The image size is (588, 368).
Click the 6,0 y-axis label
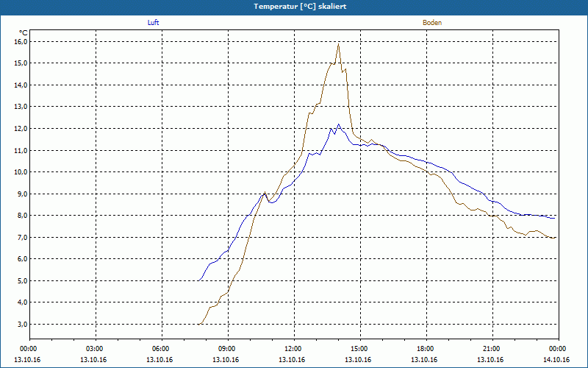[x=23, y=259]
